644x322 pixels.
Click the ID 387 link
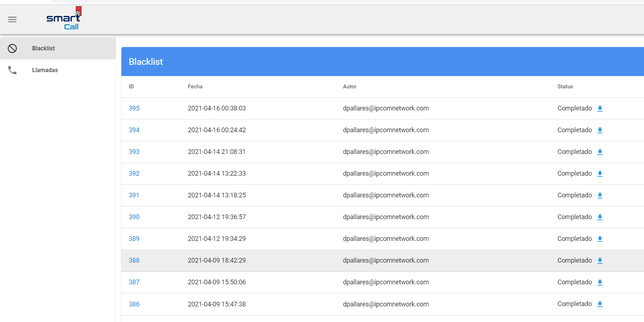click(134, 282)
